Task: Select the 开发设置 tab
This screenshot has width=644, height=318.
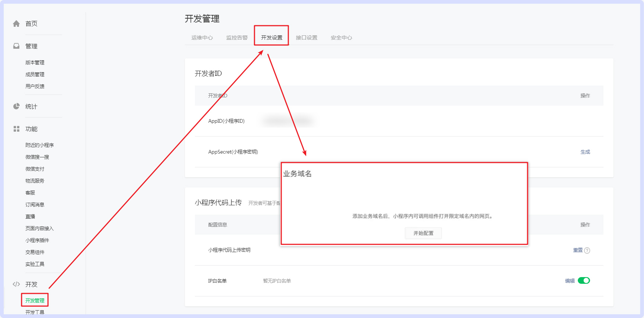Action: [272, 38]
